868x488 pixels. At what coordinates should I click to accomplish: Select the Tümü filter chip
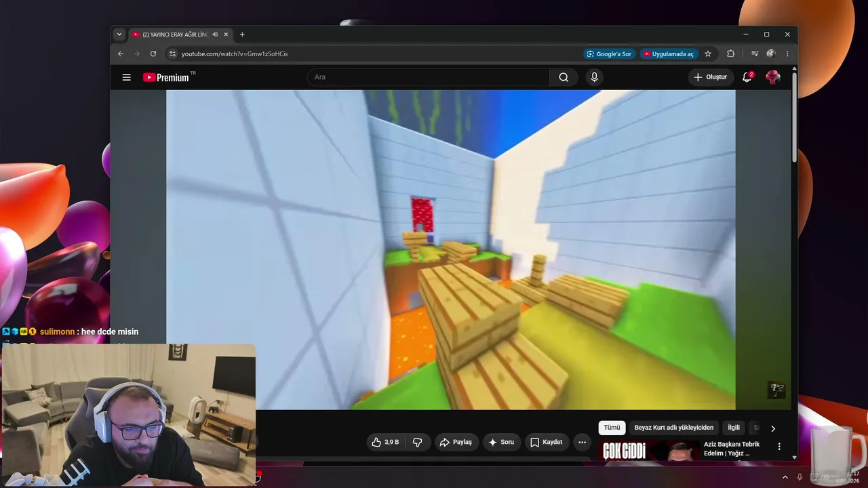click(x=612, y=428)
